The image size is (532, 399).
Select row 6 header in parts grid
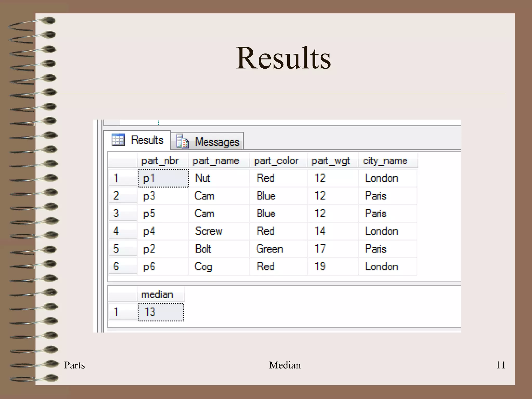coord(122,267)
